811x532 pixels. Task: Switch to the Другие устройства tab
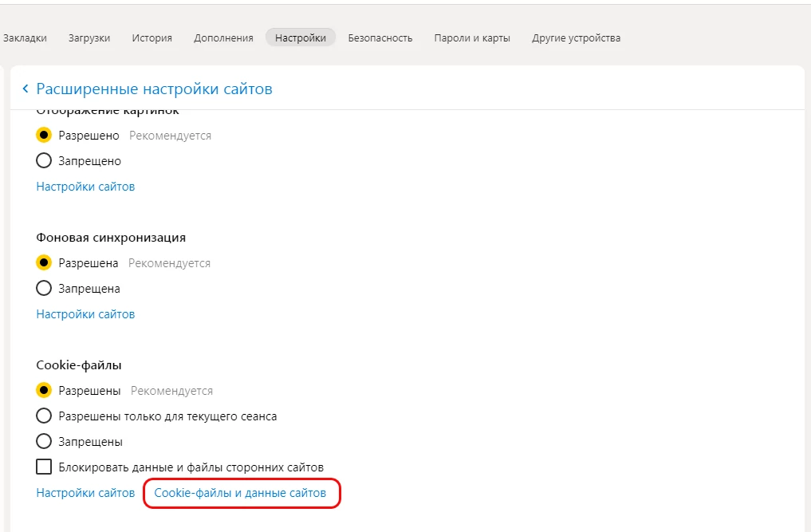pyautogui.click(x=576, y=37)
